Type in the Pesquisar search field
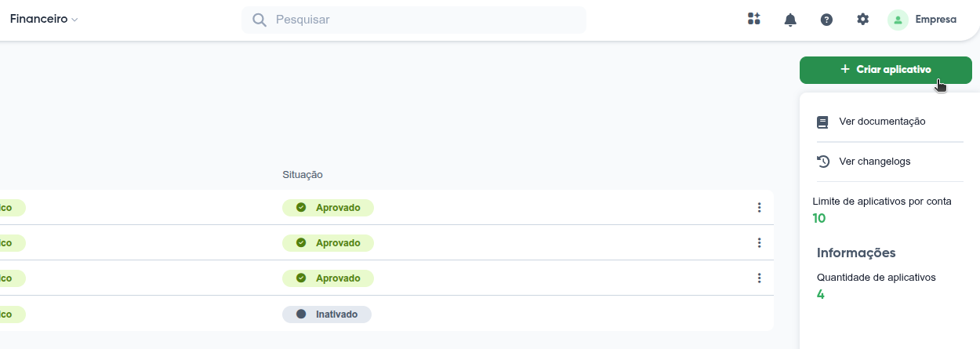Image resolution: width=980 pixels, height=349 pixels. [x=423, y=20]
